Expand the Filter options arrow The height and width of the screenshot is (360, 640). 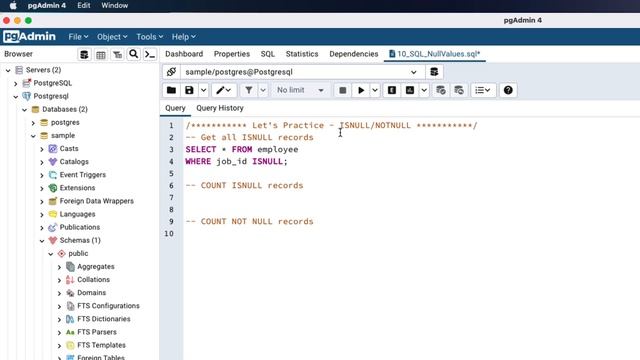pos(263,90)
